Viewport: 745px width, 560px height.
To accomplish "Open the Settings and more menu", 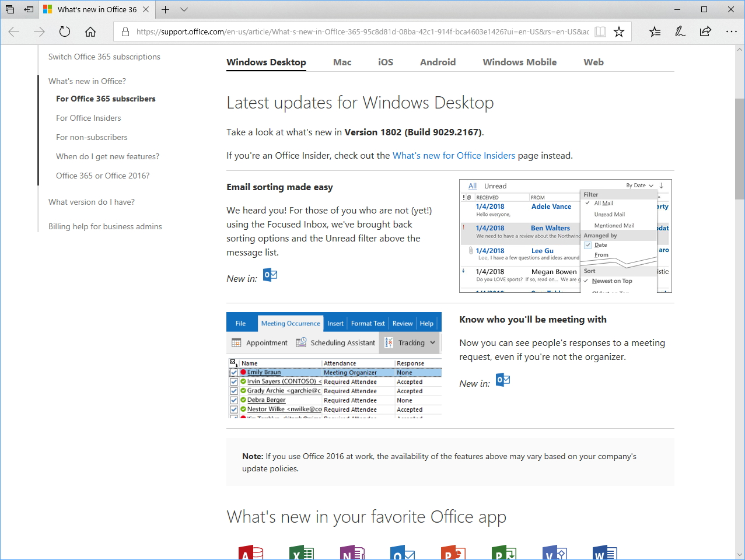I will [x=732, y=32].
